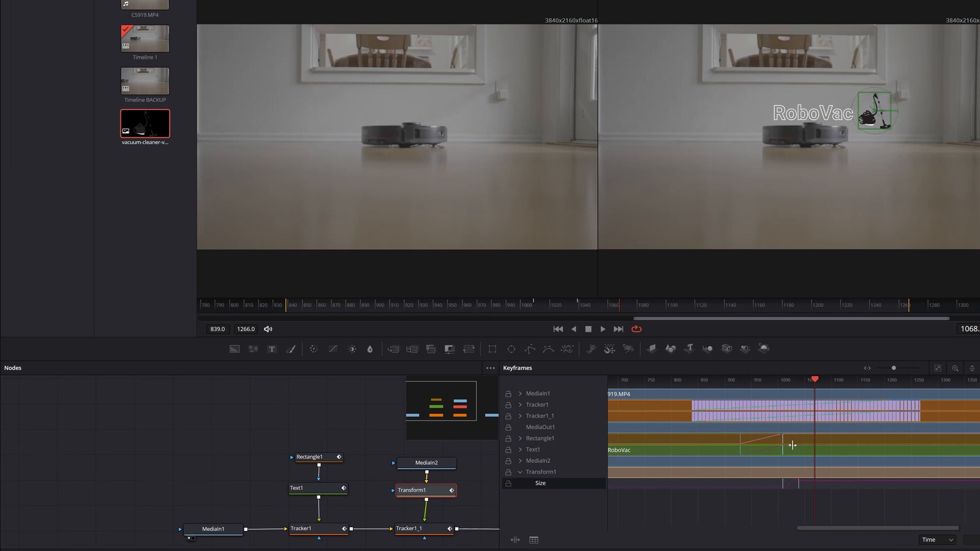Open the spreadsheet view icon below Keyframes
980x551 pixels.
coord(534,540)
